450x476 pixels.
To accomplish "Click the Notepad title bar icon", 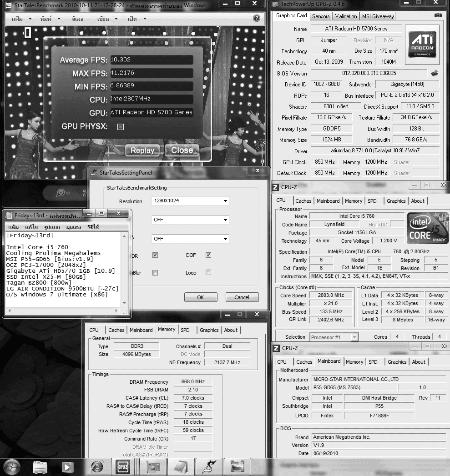I will coord(9,215).
